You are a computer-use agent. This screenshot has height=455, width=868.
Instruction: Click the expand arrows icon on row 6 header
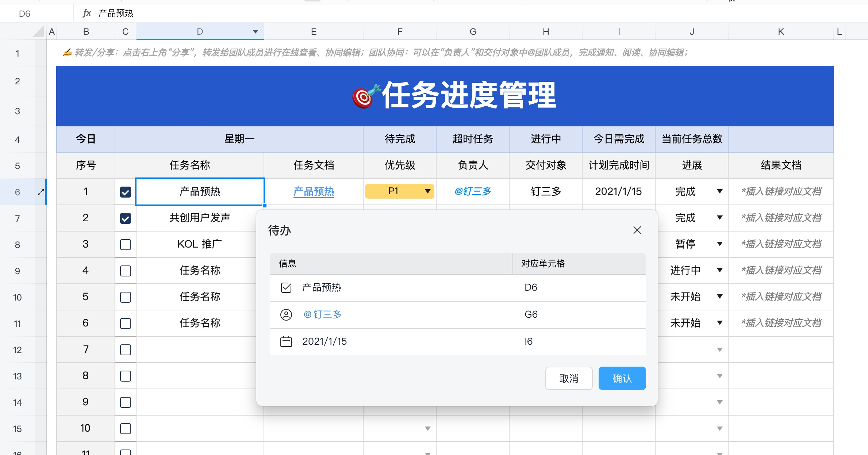[41, 191]
